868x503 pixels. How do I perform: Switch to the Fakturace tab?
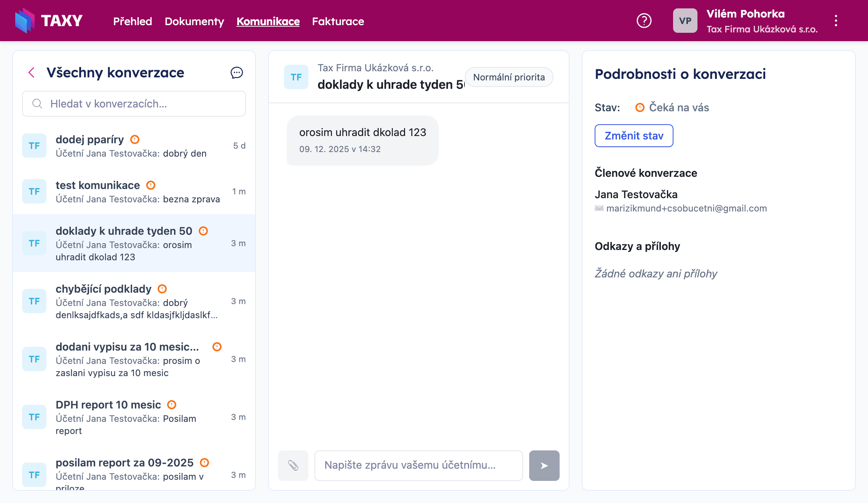338,21
